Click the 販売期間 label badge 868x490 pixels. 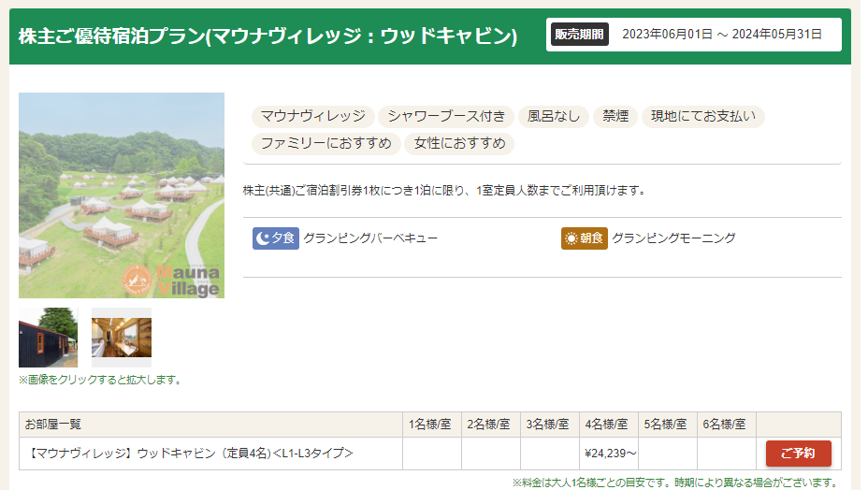coord(580,35)
